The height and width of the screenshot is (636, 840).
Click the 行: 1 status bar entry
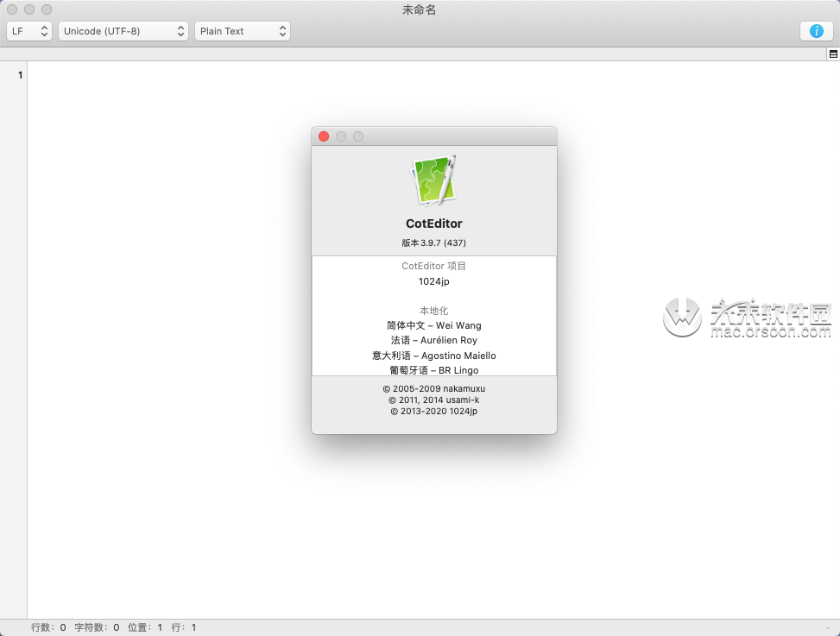click(184, 627)
